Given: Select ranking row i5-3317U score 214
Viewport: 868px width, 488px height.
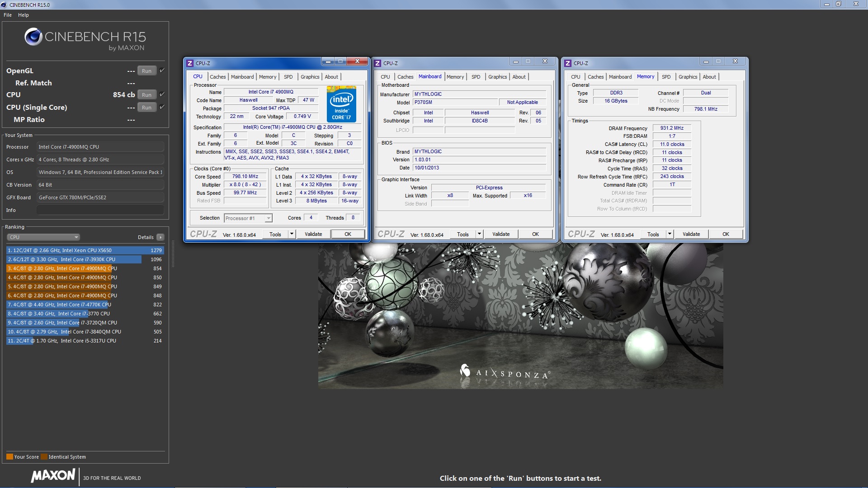Looking at the screenshot, I should point(85,341).
